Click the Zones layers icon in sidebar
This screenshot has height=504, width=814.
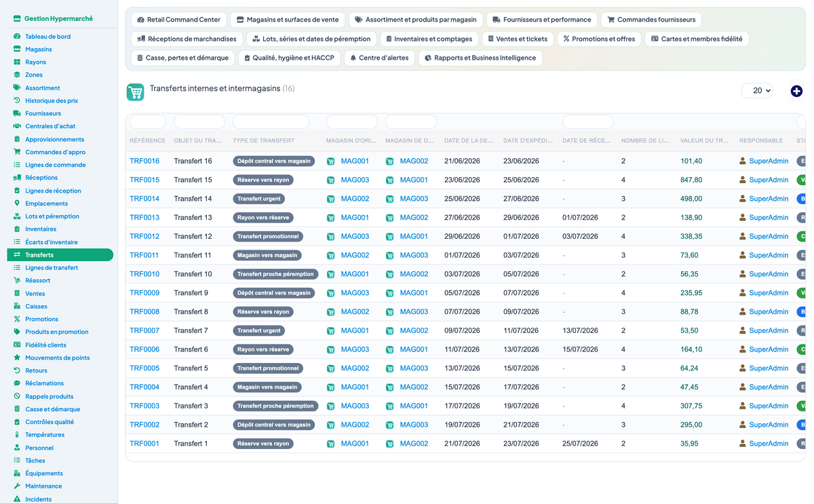tap(17, 75)
